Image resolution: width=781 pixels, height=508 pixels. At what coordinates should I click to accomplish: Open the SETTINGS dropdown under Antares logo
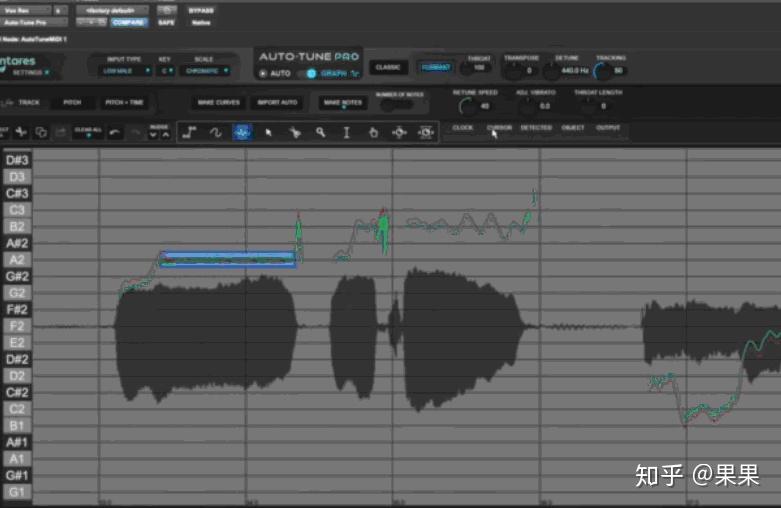[x=30, y=73]
